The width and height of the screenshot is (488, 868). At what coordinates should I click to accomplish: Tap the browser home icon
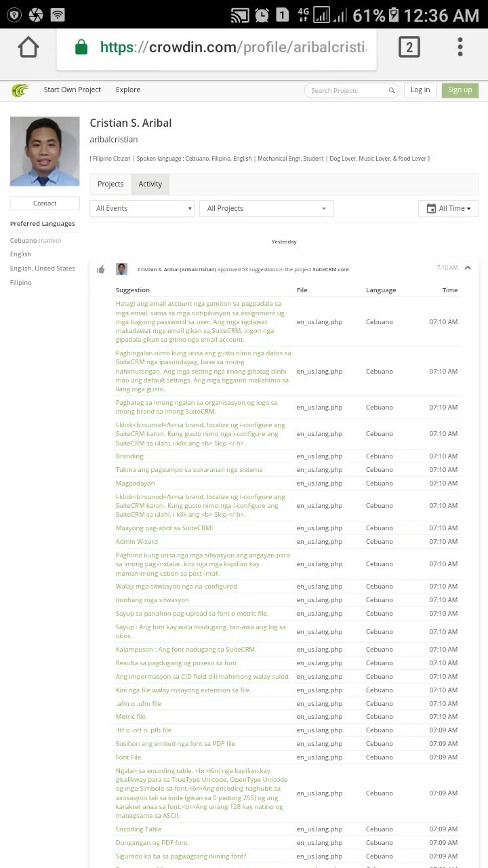28,47
